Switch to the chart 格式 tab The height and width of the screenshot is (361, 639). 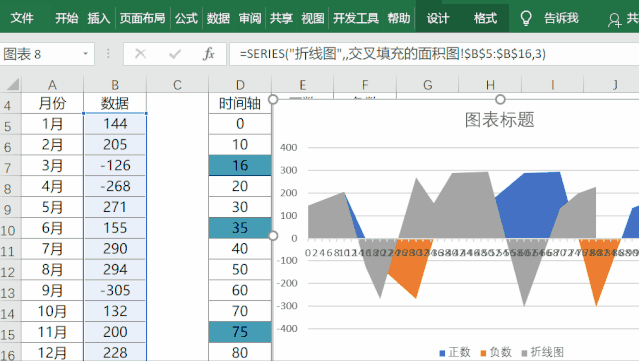pos(485,18)
